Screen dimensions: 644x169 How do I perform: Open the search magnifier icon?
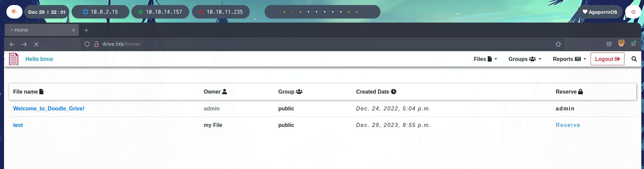[x=634, y=59]
